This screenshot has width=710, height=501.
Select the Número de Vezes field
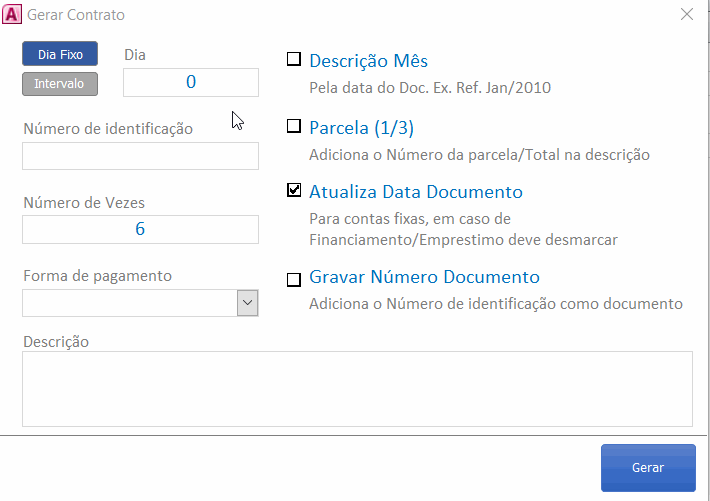tap(140, 229)
